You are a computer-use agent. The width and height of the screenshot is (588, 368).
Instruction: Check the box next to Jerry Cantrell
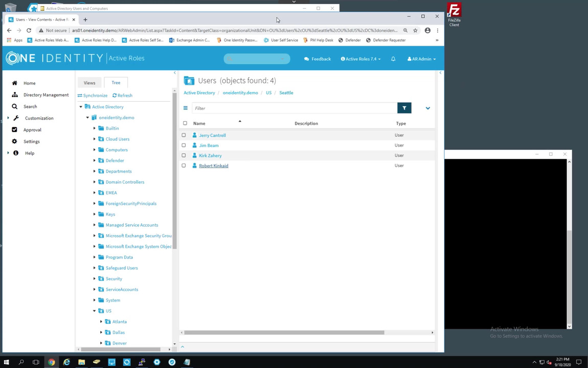184,135
